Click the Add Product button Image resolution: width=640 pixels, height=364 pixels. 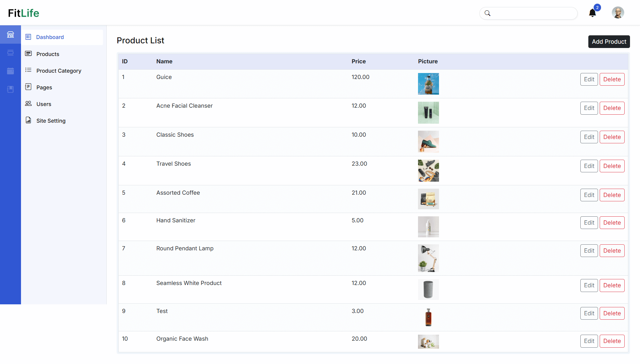coord(609,42)
